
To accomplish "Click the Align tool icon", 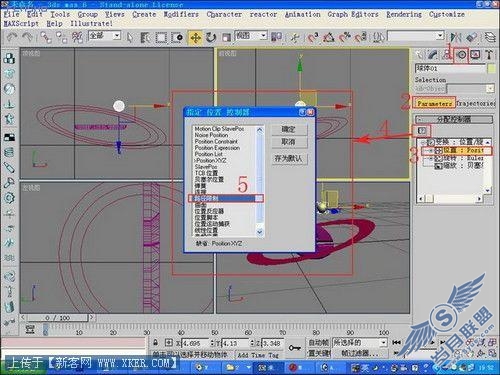I will tap(471, 37).
